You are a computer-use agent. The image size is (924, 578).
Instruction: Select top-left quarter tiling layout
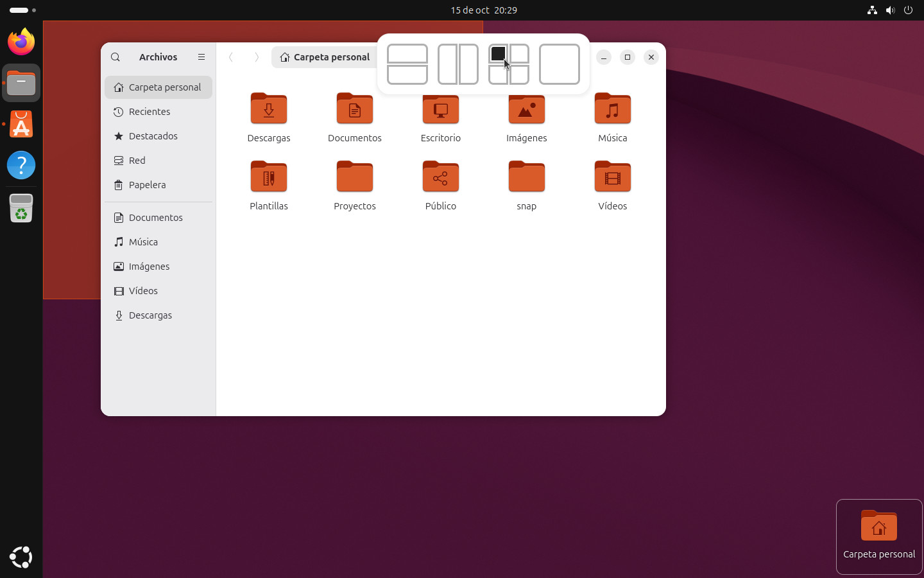(x=498, y=53)
